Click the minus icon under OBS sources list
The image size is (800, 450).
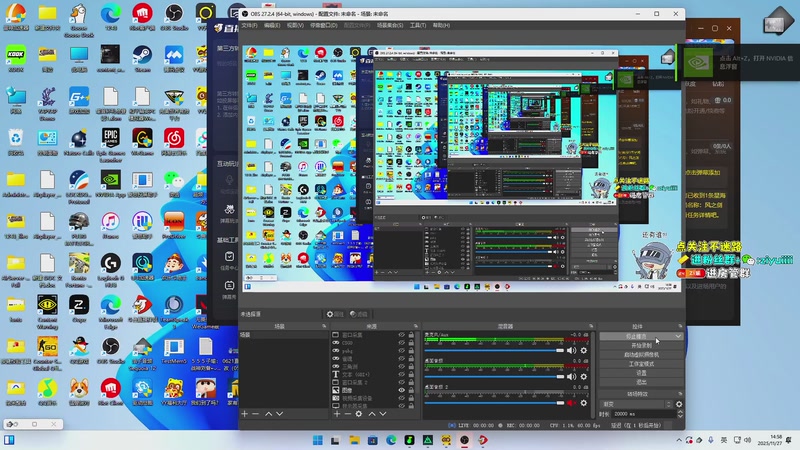tap(347, 414)
